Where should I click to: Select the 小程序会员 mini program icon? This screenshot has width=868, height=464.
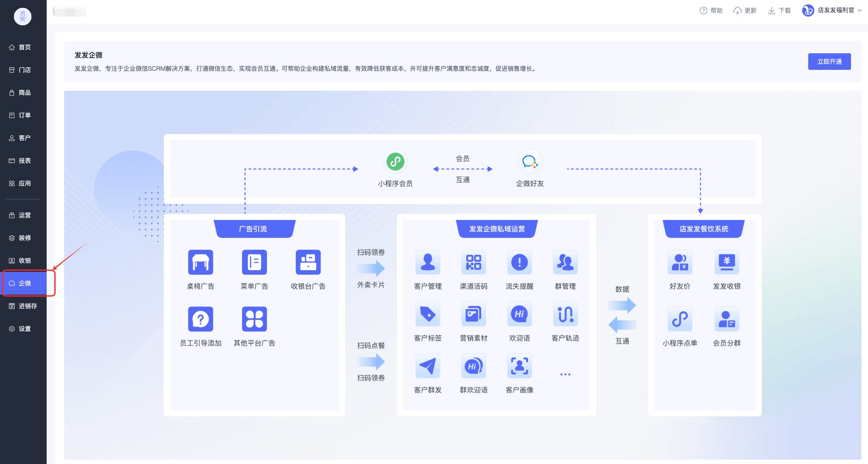coord(395,162)
